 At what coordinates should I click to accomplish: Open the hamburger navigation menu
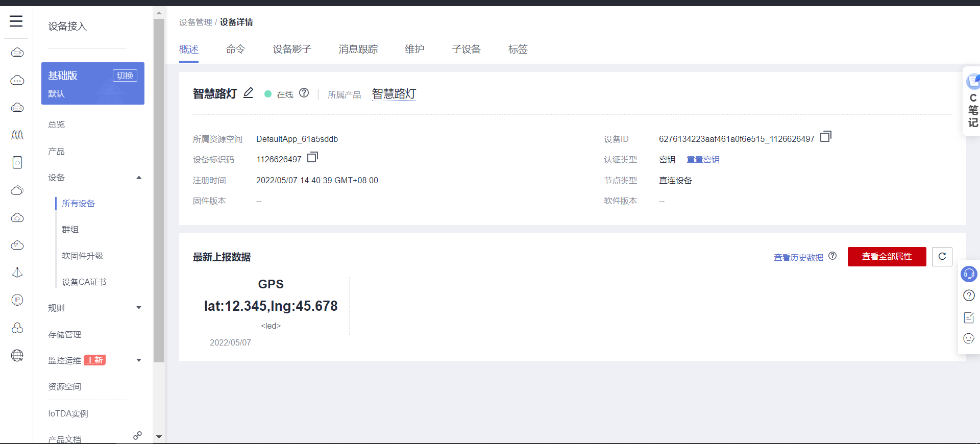(16, 21)
